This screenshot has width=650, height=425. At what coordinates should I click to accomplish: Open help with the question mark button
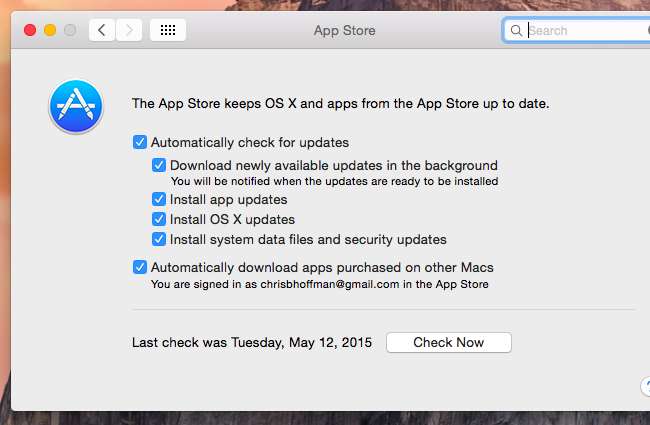coord(644,385)
